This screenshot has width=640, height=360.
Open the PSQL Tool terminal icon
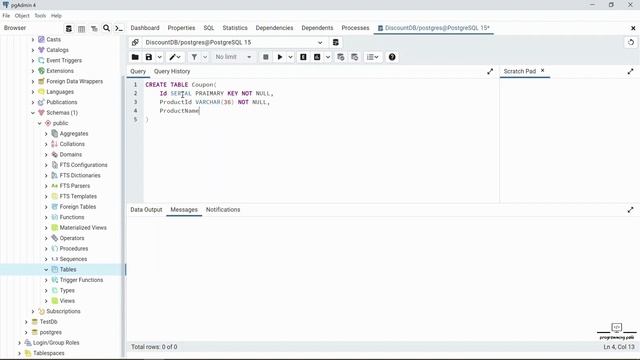pyautogui.click(x=119, y=28)
